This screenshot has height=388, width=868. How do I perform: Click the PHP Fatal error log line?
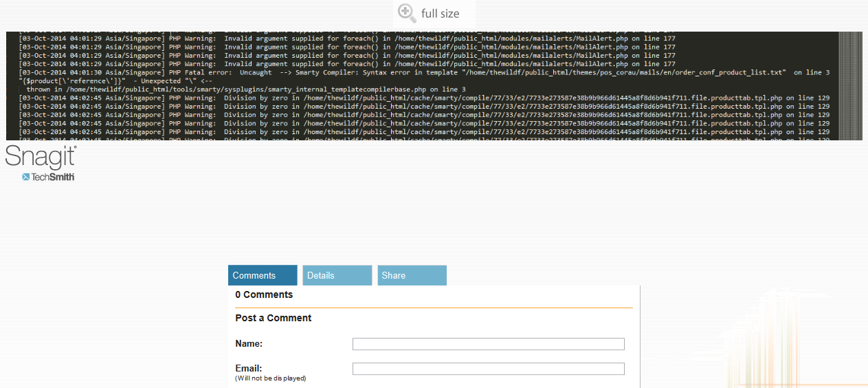(424, 72)
